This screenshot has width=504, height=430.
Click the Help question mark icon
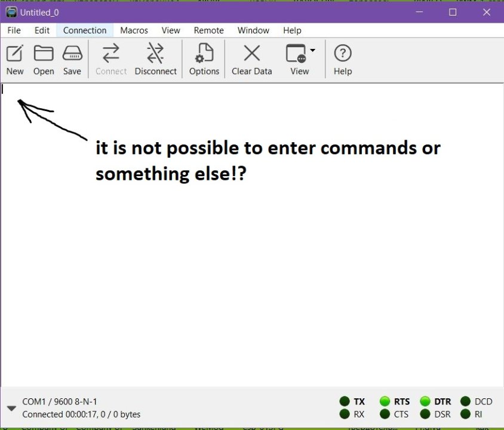[x=343, y=53]
